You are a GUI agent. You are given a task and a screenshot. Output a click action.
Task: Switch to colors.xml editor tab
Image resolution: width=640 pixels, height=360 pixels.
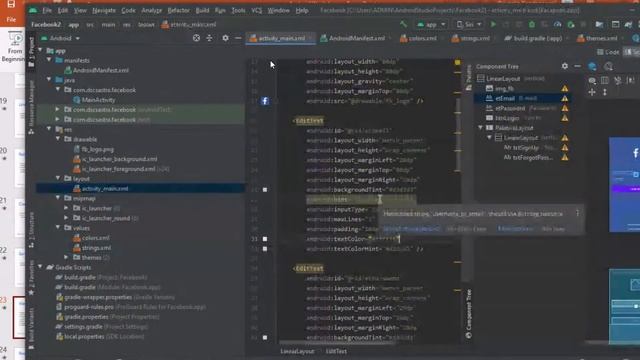click(421, 38)
